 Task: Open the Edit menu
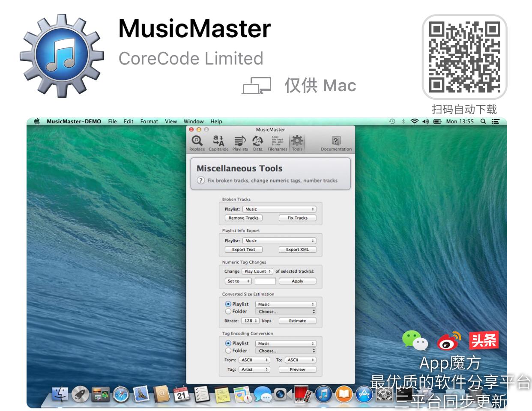tap(129, 122)
